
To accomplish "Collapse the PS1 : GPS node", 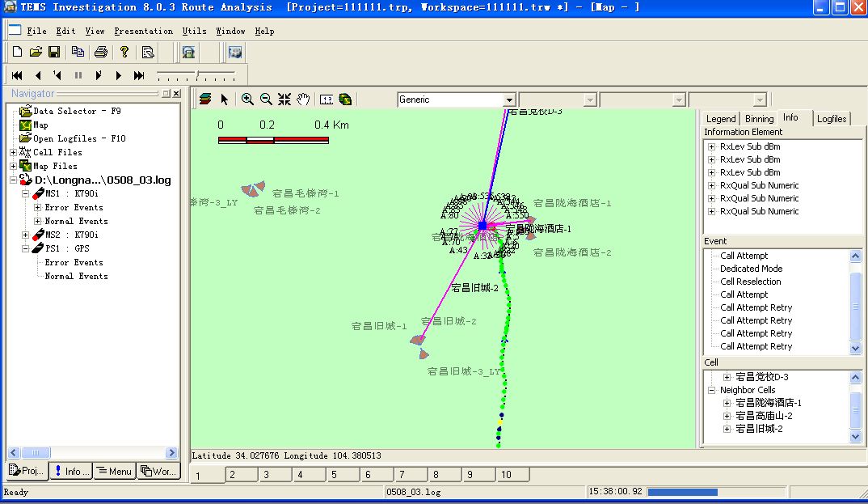I will point(26,248).
